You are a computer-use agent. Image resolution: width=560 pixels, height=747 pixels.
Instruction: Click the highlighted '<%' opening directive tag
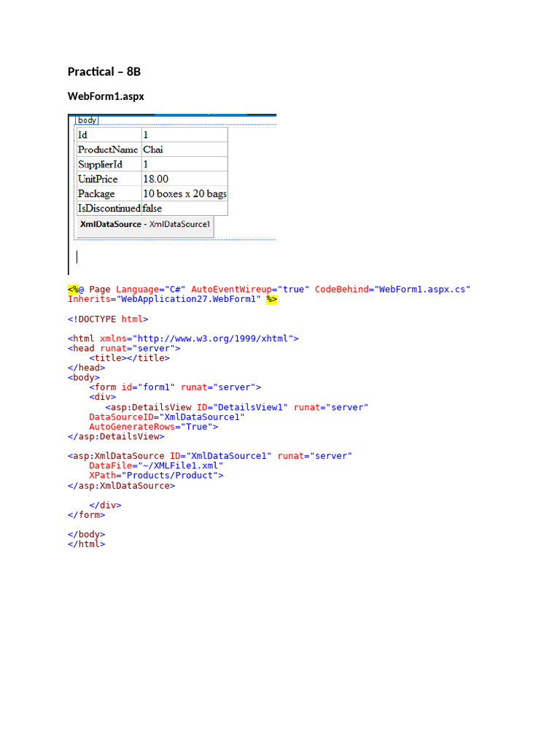click(x=74, y=289)
